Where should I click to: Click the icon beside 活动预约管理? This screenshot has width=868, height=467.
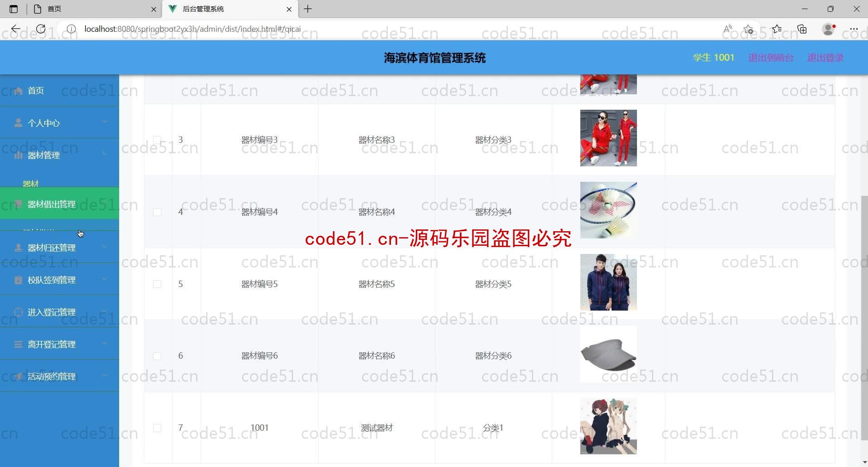pos(19,376)
